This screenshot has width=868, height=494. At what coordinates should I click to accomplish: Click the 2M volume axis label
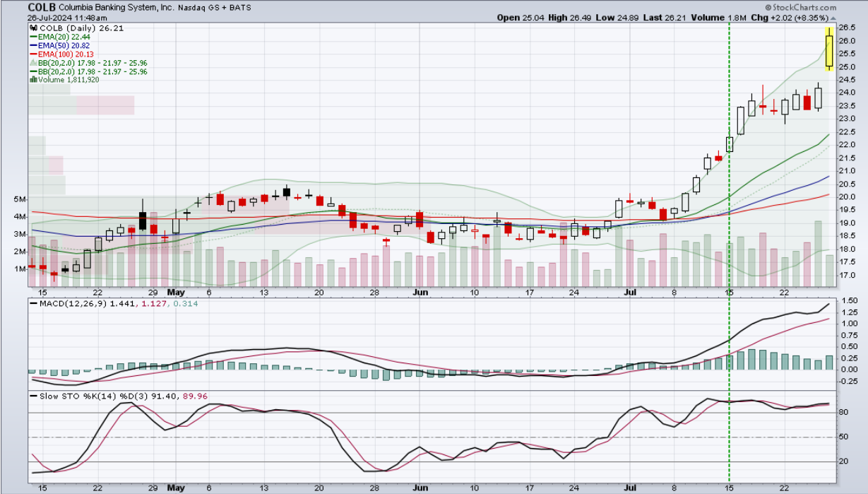click(19, 252)
